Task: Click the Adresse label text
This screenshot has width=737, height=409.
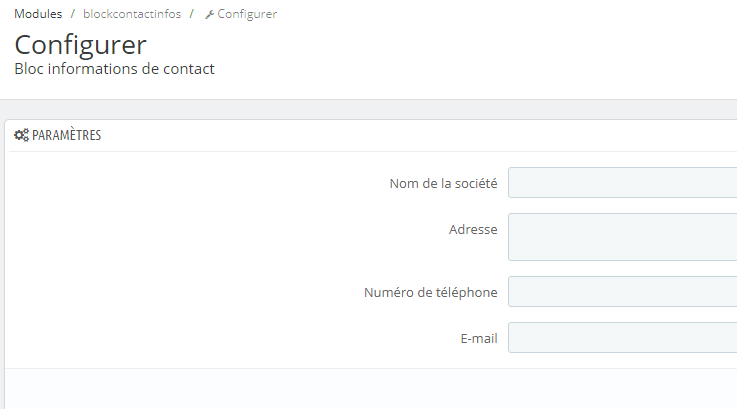Action: (473, 229)
